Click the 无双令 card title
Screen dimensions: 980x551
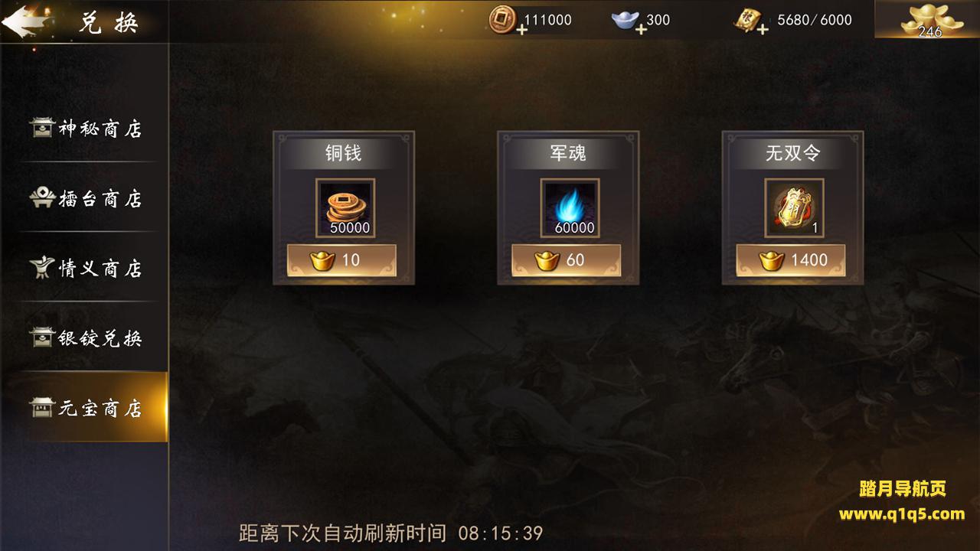pos(792,153)
